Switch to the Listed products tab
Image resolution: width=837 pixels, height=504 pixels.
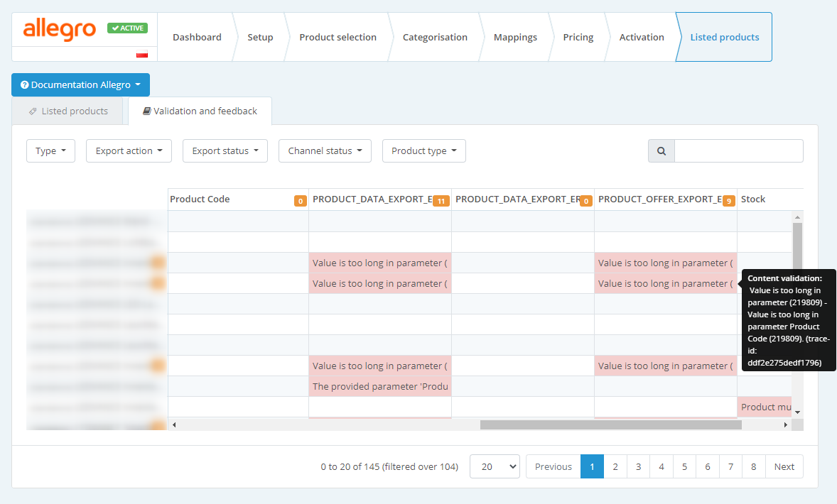[x=68, y=111]
